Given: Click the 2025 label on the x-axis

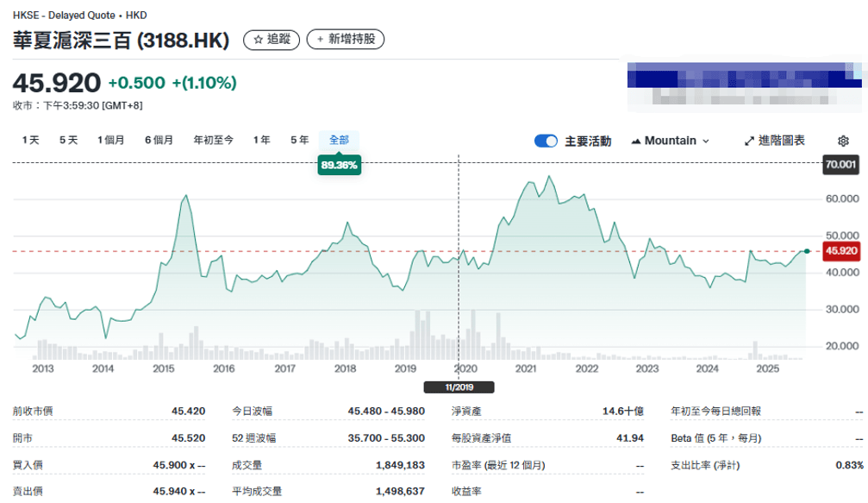Looking at the screenshot, I should pos(767,368).
